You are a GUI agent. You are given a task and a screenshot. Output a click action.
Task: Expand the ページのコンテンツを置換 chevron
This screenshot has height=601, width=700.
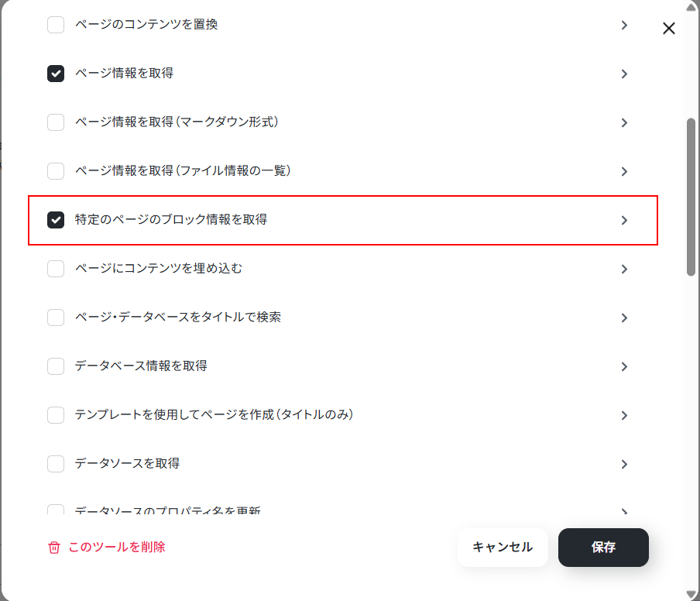click(x=624, y=25)
